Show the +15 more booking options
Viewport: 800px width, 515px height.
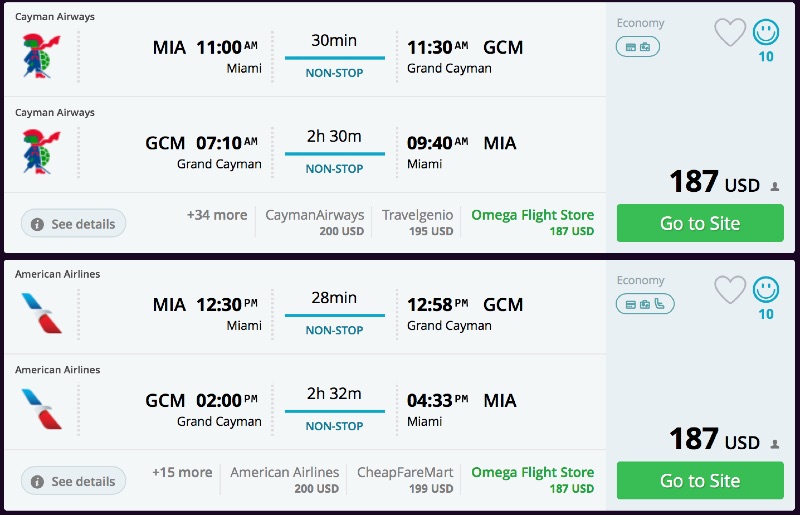182,472
